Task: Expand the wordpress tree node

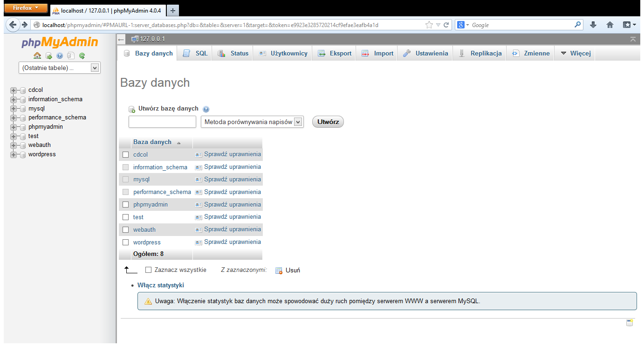Action: (14, 154)
